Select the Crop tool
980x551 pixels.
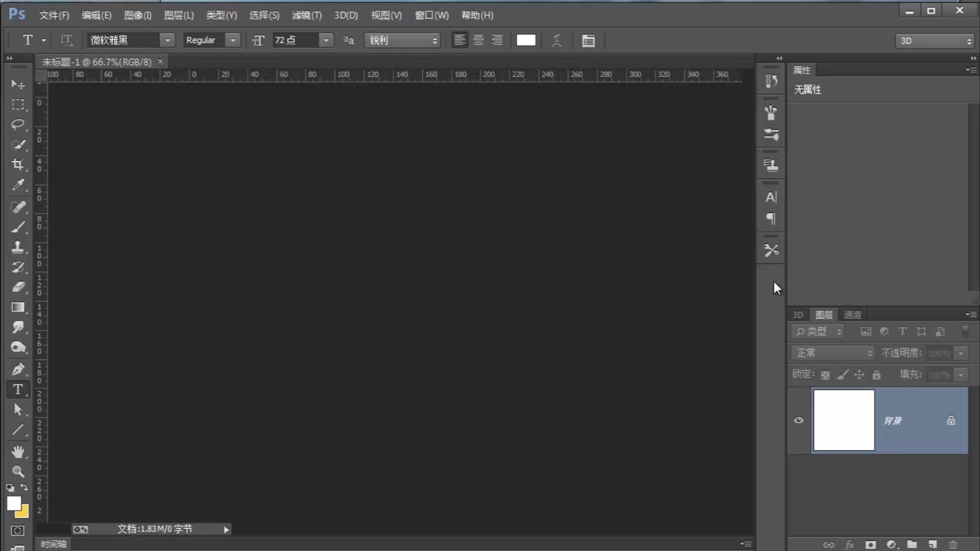[18, 165]
